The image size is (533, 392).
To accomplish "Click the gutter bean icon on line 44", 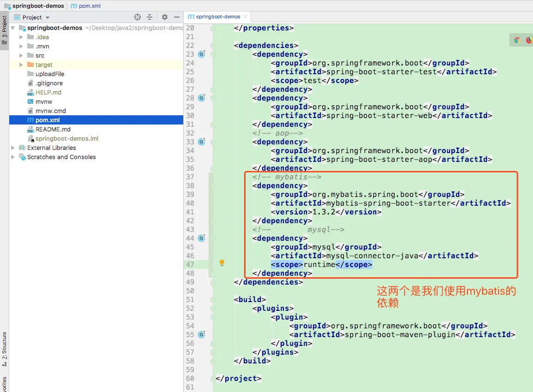I will (202, 238).
